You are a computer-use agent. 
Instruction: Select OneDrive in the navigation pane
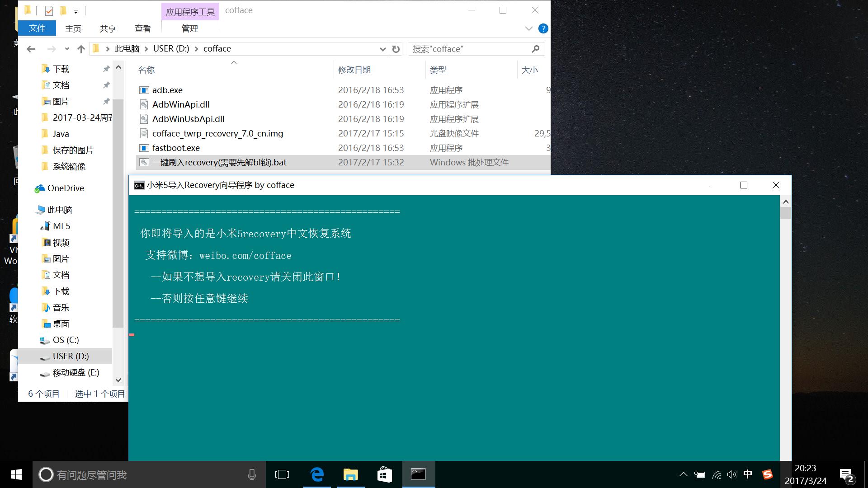tap(66, 188)
